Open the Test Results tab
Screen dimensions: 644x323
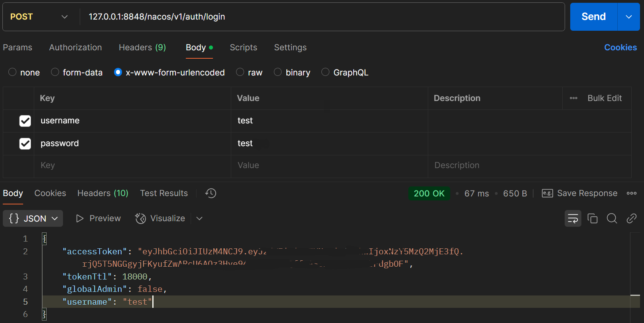click(x=164, y=193)
